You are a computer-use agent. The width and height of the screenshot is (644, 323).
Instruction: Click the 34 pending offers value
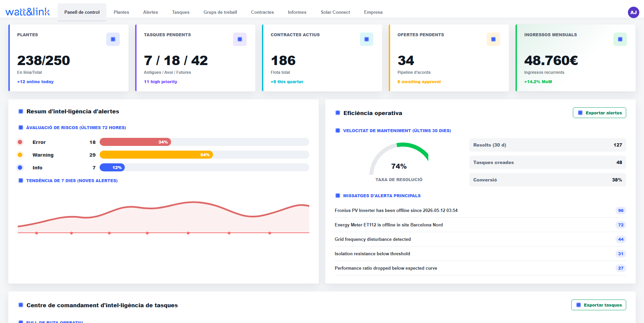(406, 61)
